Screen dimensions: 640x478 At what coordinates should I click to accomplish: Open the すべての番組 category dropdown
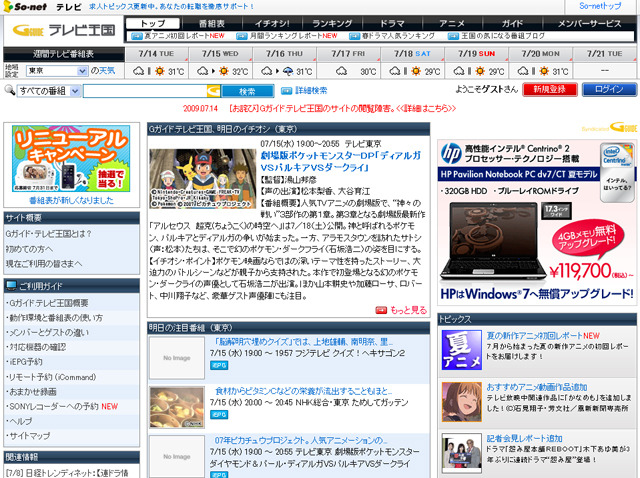pos(48,91)
